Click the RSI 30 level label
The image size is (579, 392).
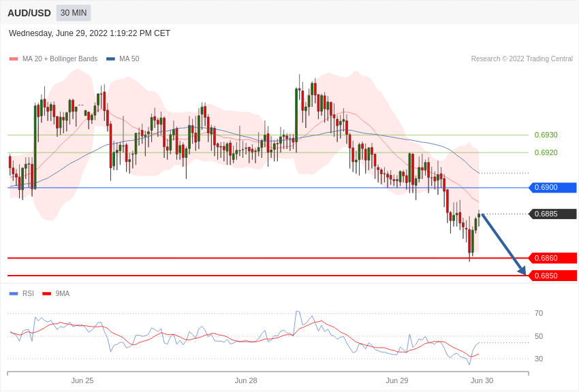(x=539, y=359)
